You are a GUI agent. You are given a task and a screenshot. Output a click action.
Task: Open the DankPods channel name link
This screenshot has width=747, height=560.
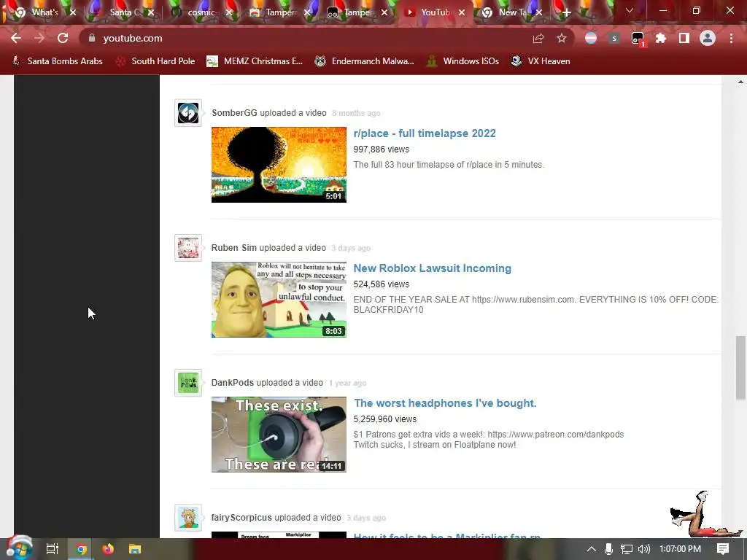pyautogui.click(x=233, y=382)
